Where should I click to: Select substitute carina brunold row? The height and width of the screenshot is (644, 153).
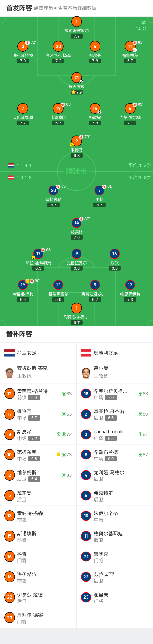pyautogui.click(x=115, y=434)
